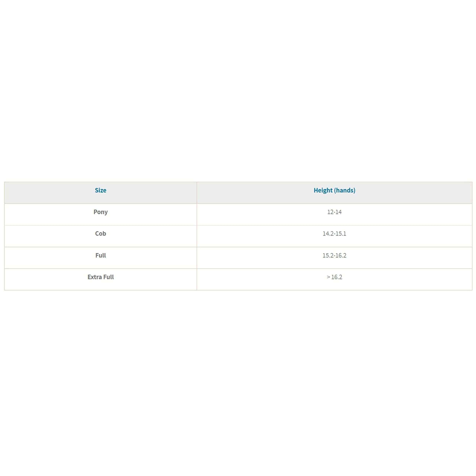Click the 15.2-16.2 height value
The height and width of the screenshot is (476, 476).
tap(334, 255)
